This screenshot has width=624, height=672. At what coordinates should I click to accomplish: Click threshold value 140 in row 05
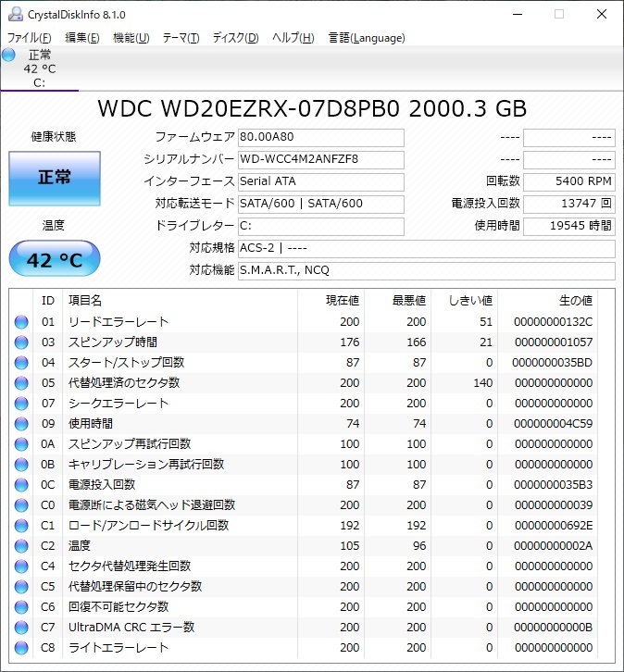(483, 383)
